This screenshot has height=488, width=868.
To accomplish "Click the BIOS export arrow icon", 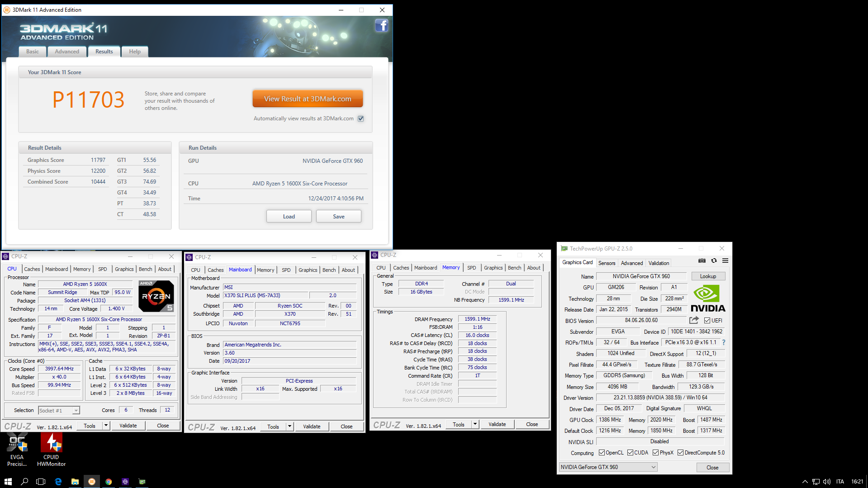I will [694, 320].
